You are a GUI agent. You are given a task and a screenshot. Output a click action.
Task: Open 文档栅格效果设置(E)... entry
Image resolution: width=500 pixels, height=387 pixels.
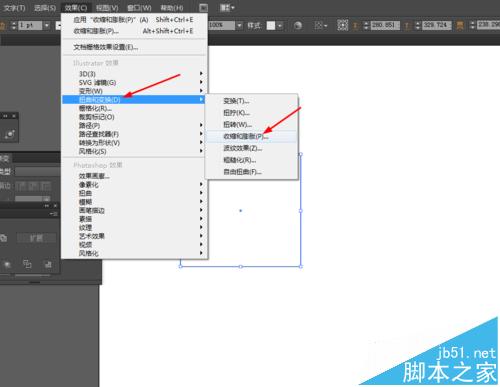tap(134, 47)
